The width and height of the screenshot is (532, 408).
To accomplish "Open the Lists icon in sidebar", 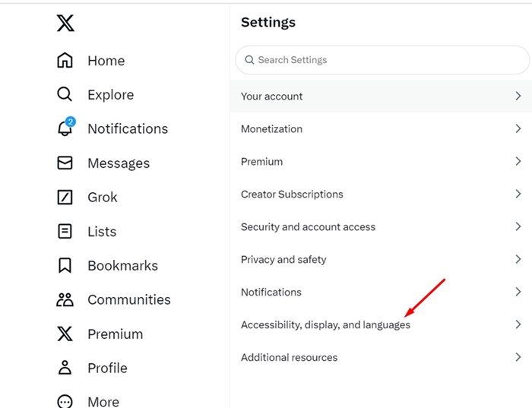I will point(65,231).
